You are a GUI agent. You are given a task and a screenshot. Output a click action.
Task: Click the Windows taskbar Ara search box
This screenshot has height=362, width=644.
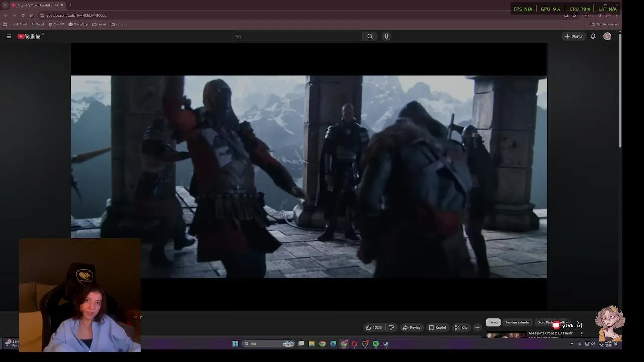point(268,344)
